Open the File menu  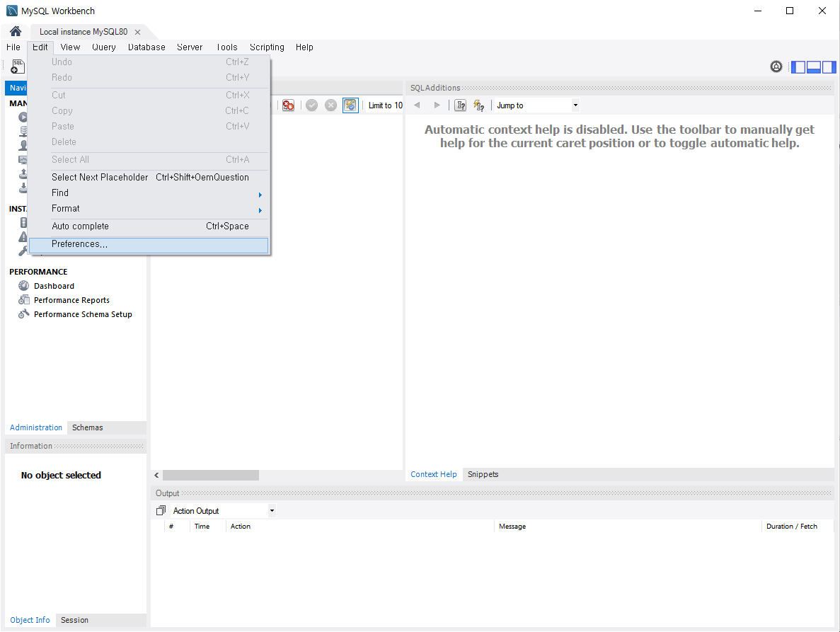(13, 47)
